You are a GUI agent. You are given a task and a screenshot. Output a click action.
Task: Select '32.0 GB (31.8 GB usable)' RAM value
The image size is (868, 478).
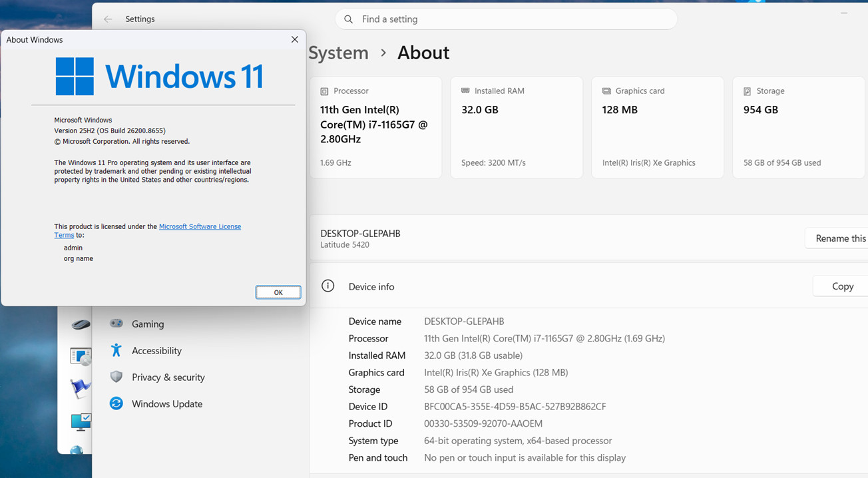(x=473, y=356)
